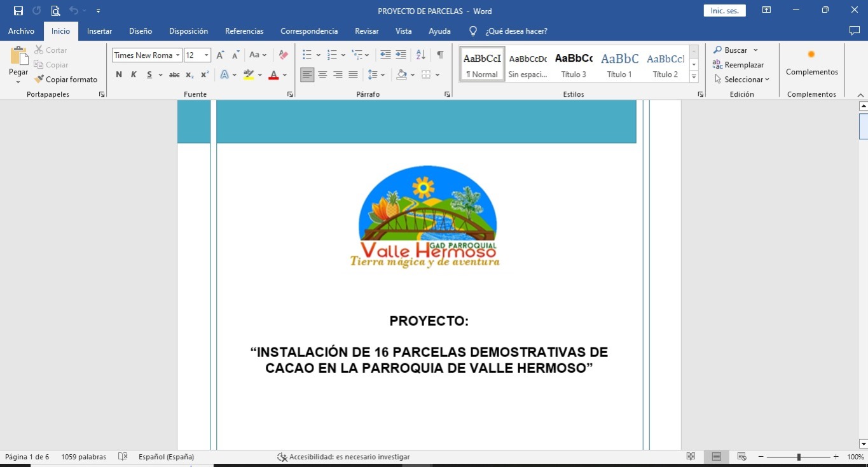Click the Format Painter brush icon

39,80
